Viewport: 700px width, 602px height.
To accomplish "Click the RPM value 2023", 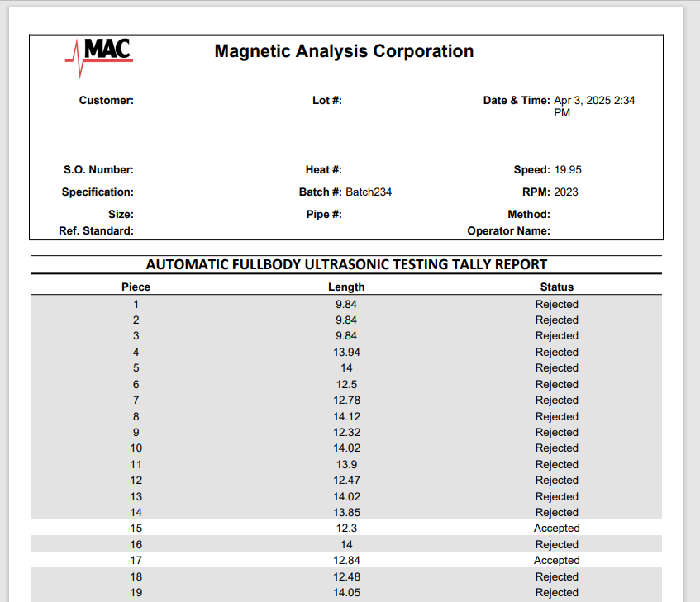I will [566, 192].
